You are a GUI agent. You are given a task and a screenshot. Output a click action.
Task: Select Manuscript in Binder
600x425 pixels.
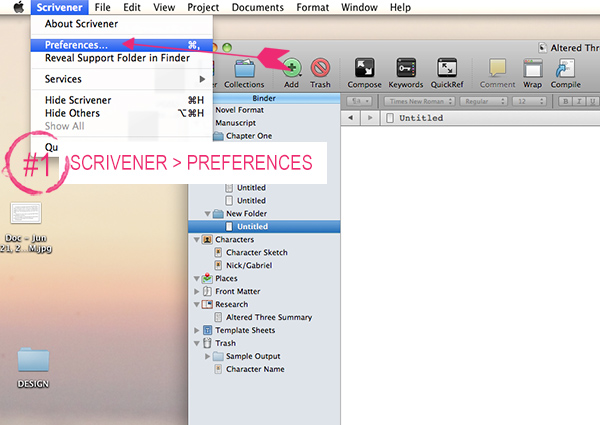235,123
